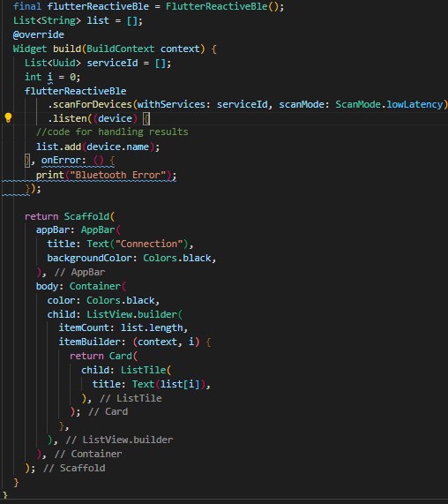Click the lightbulb quick-fix icon
448x504 pixels.
(x=8, y=118)
